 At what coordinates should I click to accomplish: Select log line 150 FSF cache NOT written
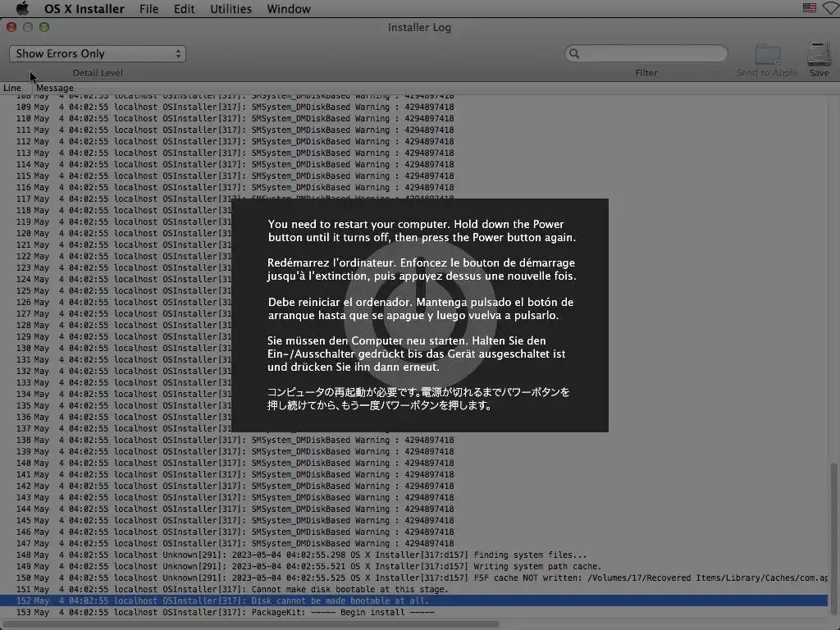pyautogui.click(x=413, y=578)
